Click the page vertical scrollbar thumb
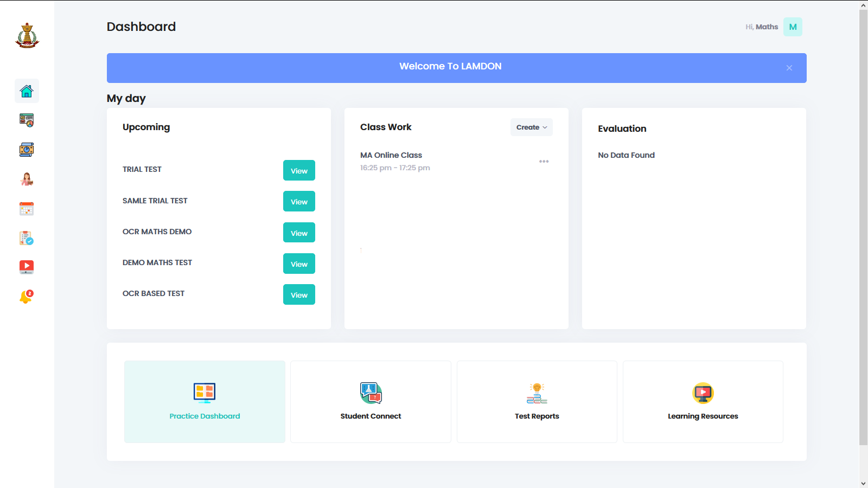868x488 pixels. [864, 228]
